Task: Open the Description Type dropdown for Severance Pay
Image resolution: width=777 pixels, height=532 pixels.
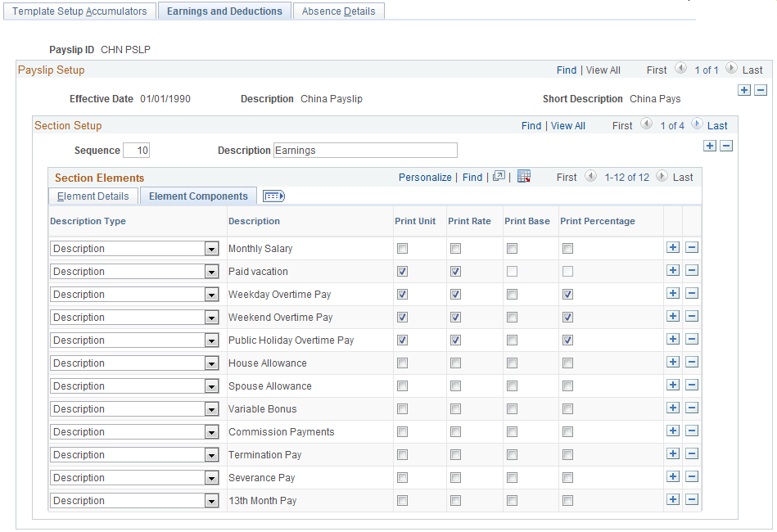Action: point(211,477)
